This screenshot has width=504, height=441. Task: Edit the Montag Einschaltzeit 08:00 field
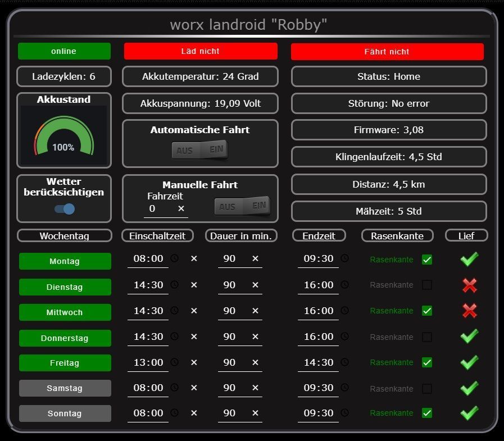(148, 259)
